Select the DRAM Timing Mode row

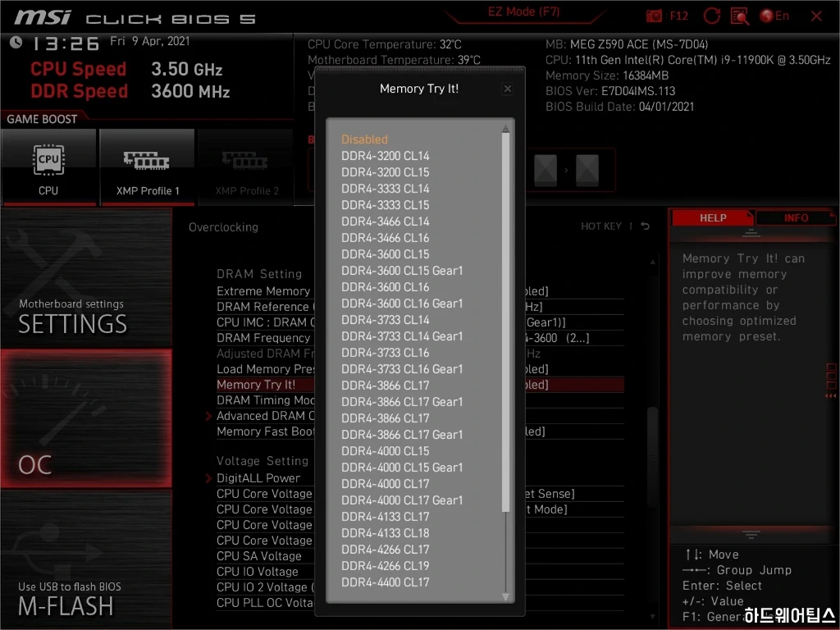(x=420, y=400)
